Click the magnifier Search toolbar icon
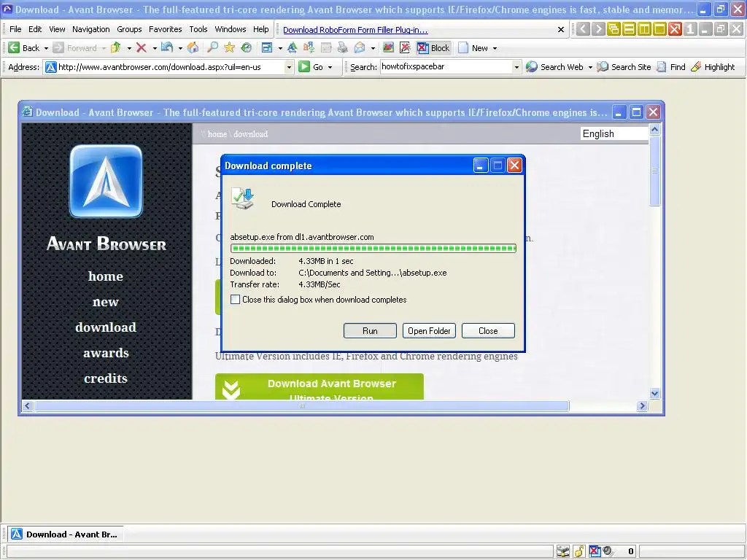Image resolution: width=747 pixels, height=560 pixels. pyautogui.click(x=212, y=47)
